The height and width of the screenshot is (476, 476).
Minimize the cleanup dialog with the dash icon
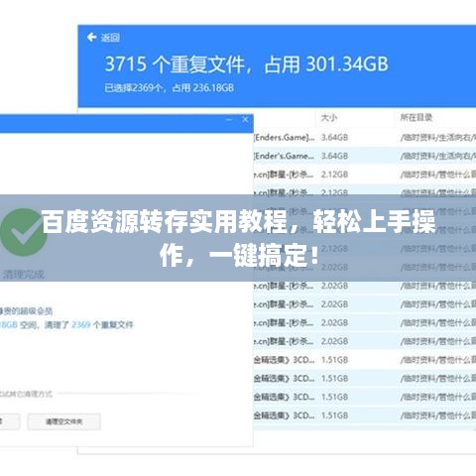coord(229,119)
